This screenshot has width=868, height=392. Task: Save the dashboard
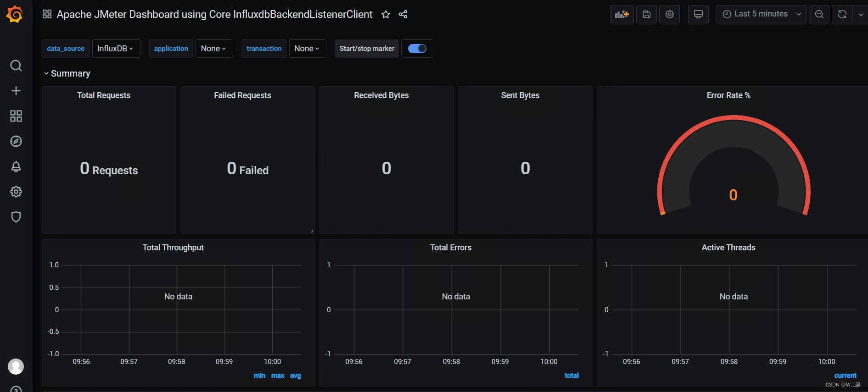coord(647,14)
